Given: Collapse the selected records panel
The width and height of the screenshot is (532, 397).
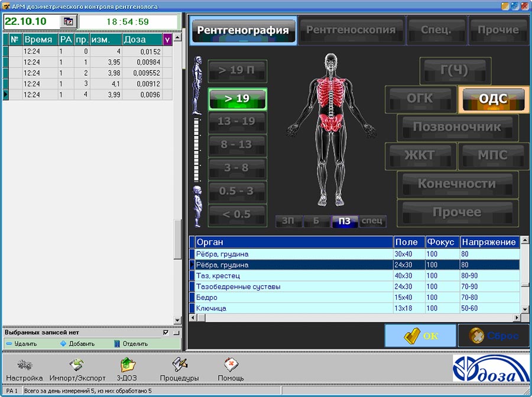Looking at the screenshot, I should coord(176,333).
